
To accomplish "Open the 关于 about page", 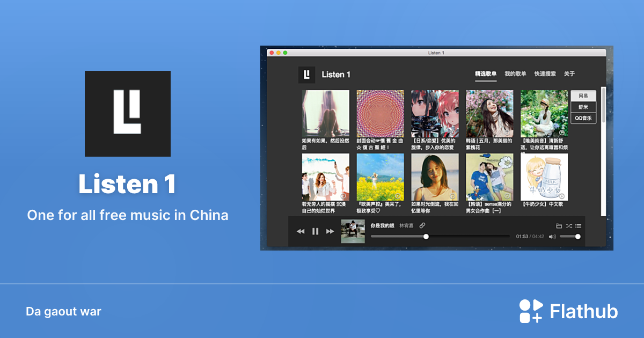I will [x=569, y=74].
